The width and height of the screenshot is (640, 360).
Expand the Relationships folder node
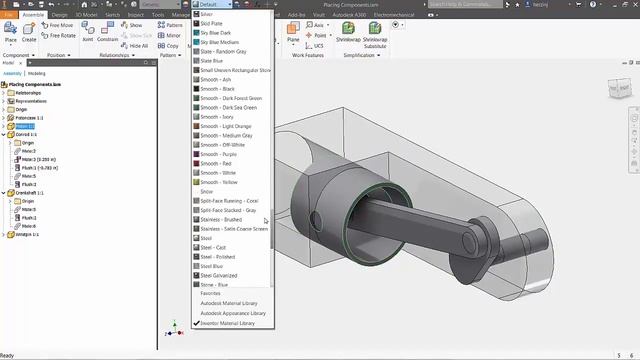4,93
